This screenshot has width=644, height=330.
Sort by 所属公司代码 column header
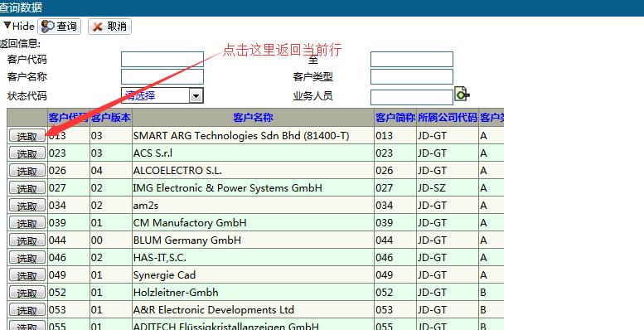click(448, 118)
